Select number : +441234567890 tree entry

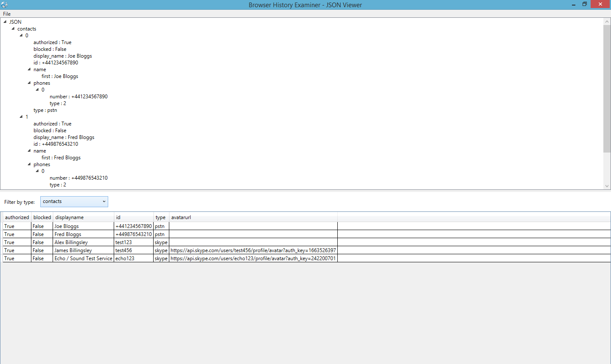click(x=78, y=97)
